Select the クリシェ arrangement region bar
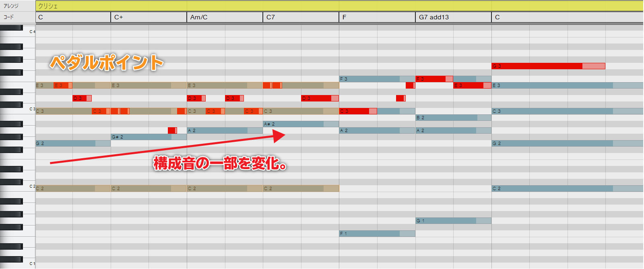 pyautogui.click(x=339, y=6)
